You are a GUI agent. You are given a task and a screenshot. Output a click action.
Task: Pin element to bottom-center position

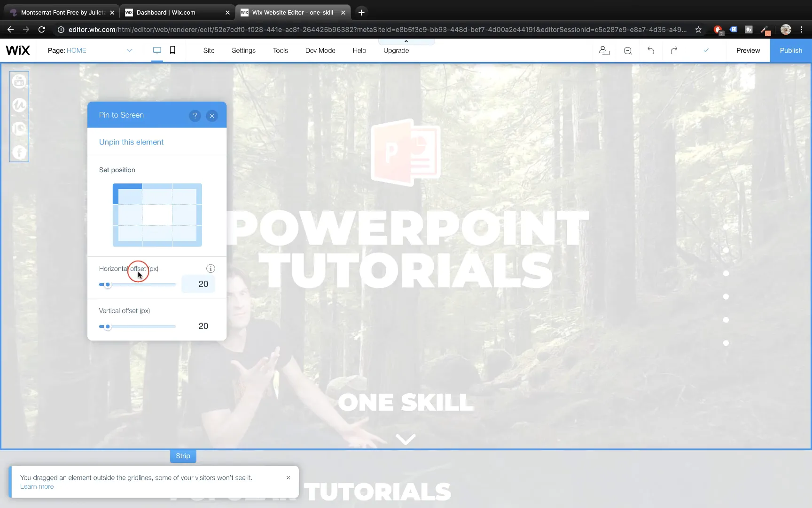point(157,236)
